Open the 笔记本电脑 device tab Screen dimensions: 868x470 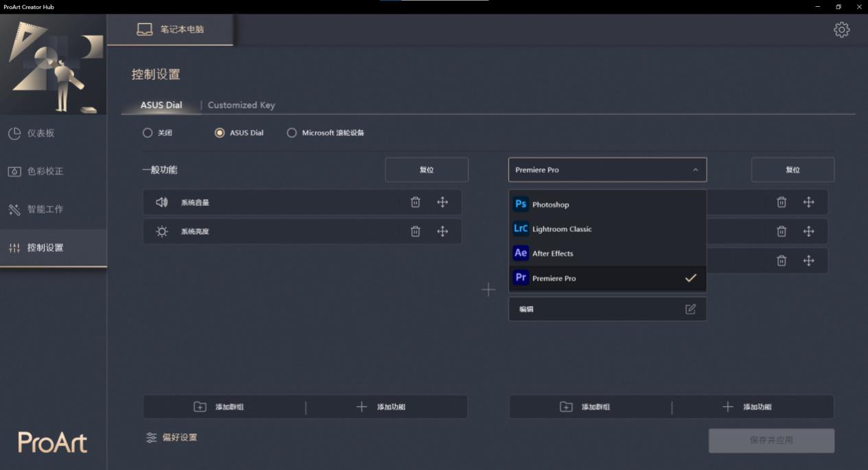click(171, 30)
